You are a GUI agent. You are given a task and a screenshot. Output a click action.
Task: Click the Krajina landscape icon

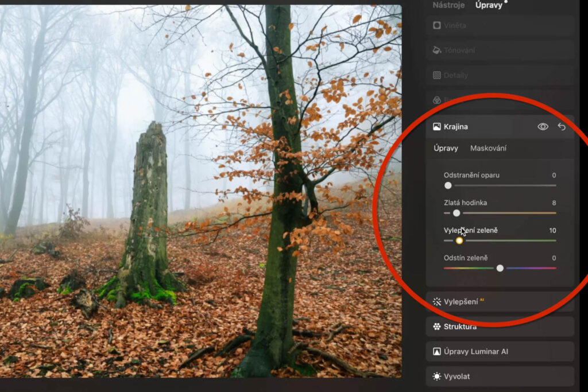click(x=436, y=126)
